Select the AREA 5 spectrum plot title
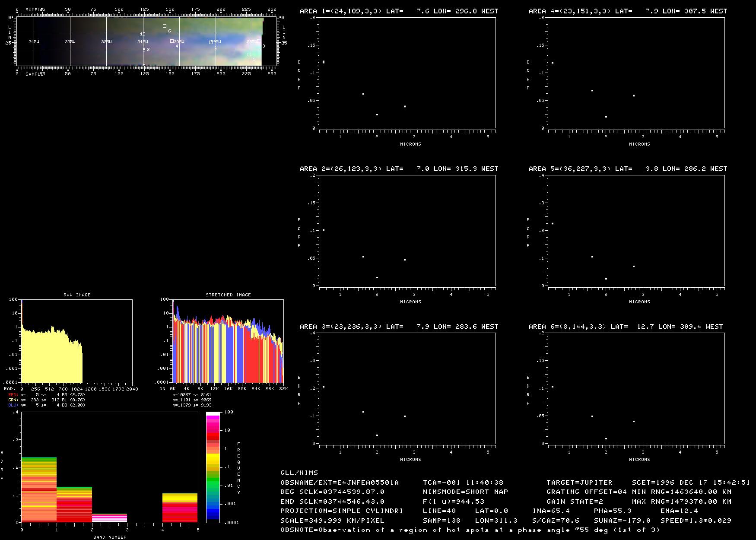 coord(628,169)
